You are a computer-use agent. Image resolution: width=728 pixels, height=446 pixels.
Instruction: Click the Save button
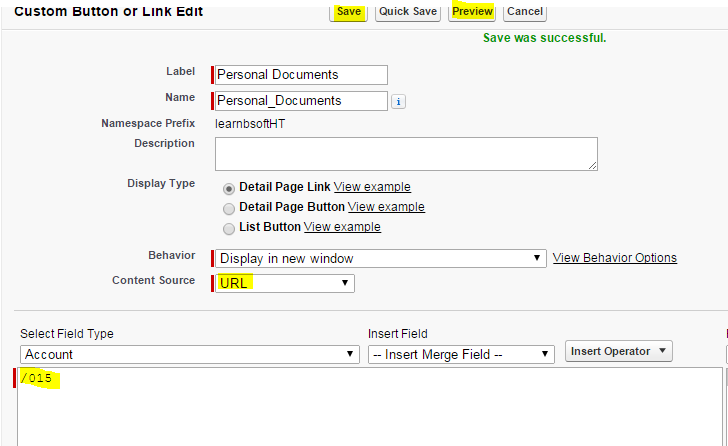click(348, 12)
